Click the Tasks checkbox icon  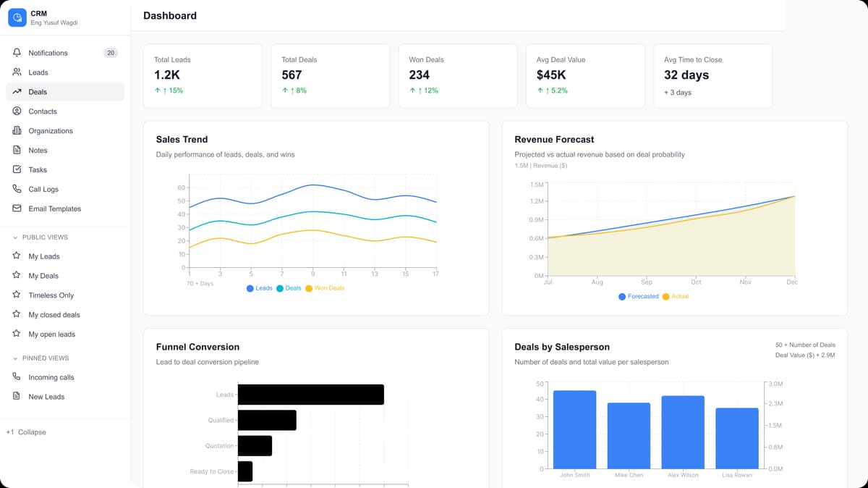[17, 169]
